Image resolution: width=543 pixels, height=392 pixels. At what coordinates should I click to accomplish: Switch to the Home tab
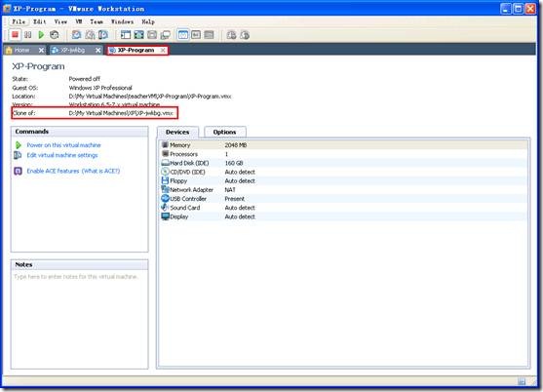pos(21,50)
